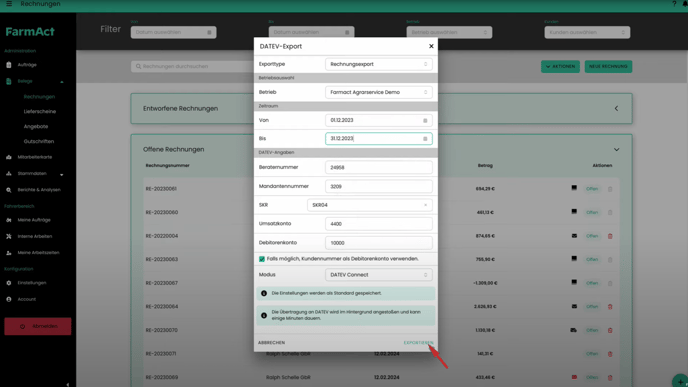Open the Exporttype dropdown
This screenshot has height=387, width=688.
point(379,64)
